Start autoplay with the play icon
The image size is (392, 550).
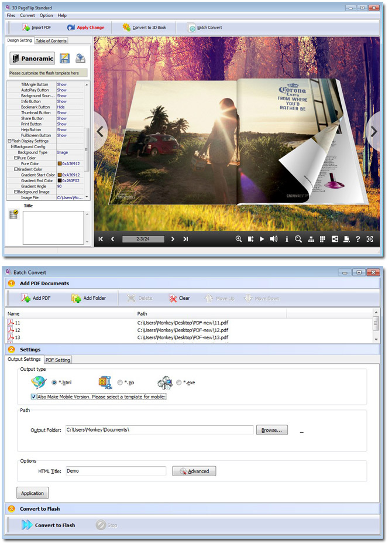(262, 239)
